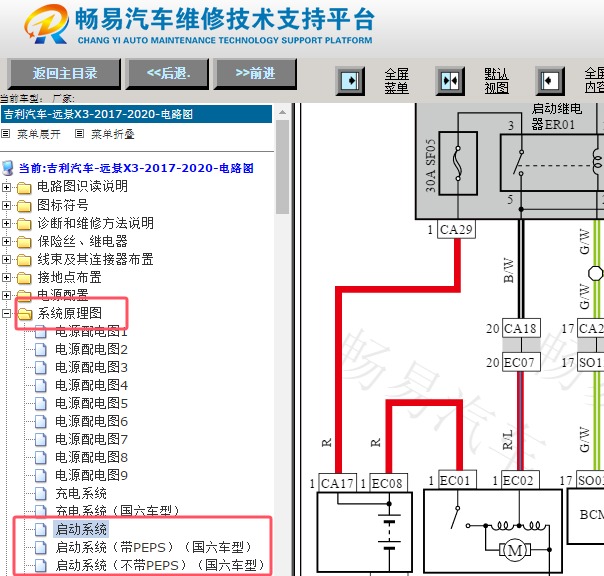Click folder icon of 保险丝、继电器
Image resolution: width=604 pixels, height=576 pixels.
tap(24, 242)
